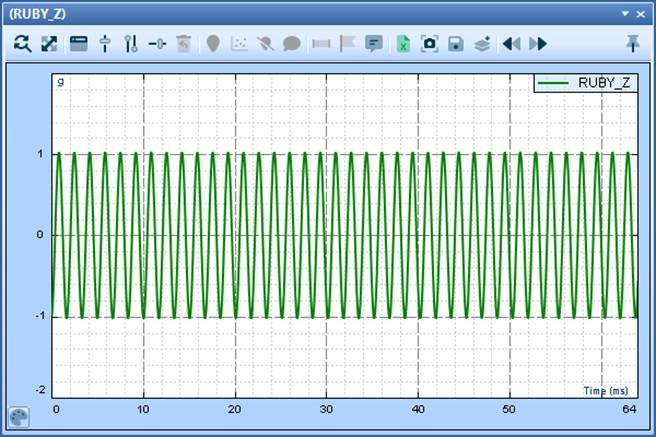
Task: Click the flag icon
Action: point(347,43)
